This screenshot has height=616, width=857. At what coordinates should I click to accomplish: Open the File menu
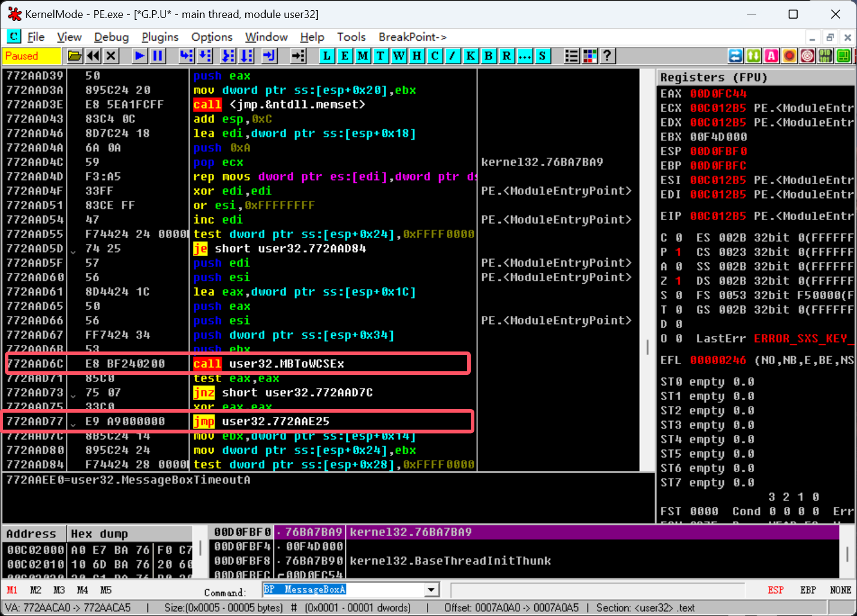(36, 37)
